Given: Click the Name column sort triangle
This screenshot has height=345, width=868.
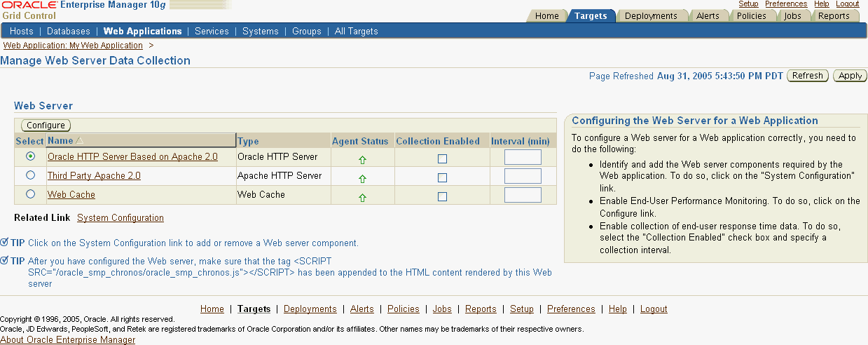Looking at the screenshot, I should click(x=79, y=141).
